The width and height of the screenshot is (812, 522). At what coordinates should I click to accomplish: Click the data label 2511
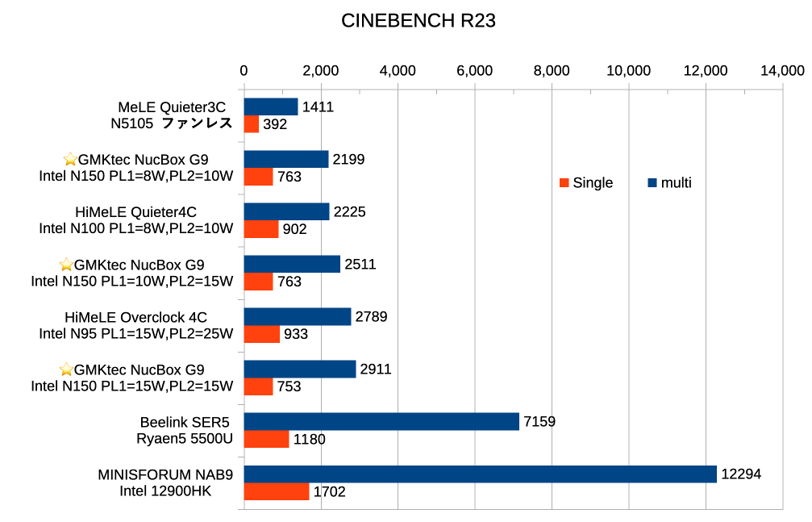(x=360, y=265)
